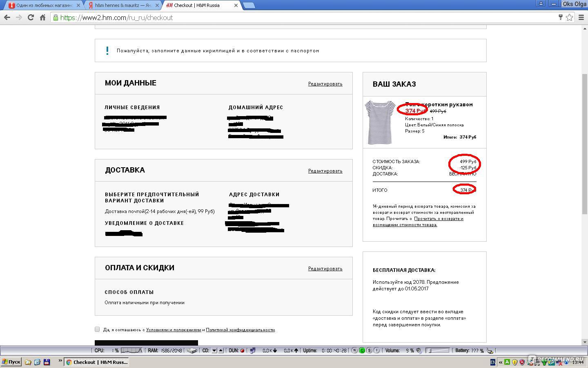Click the heading 'БЕСПЛАТНАЯ ДОСТАВКА:'
The width and height of the screenshot is (588, 368).
pyautogui.click(x=404, y=270)
